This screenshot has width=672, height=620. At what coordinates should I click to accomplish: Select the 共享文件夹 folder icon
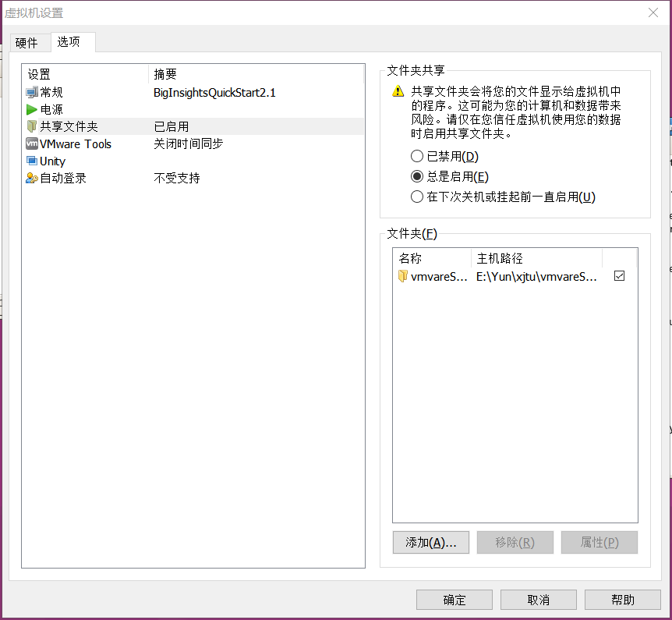(x=33, y=126)
